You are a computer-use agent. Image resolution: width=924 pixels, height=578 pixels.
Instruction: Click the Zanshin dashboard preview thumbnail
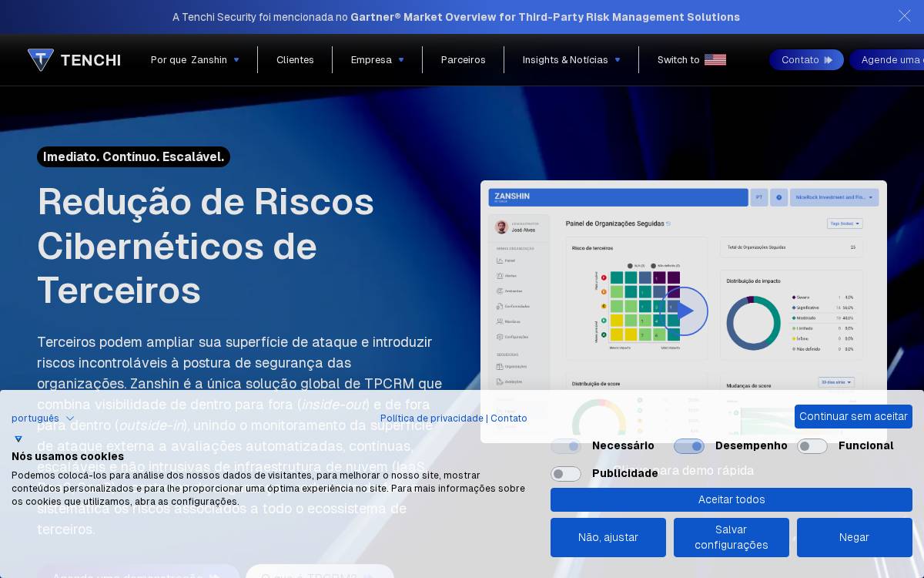point(684,311)
